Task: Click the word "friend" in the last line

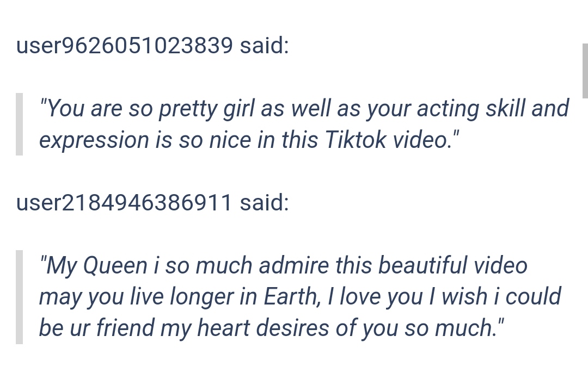Action: coord(125,328)
